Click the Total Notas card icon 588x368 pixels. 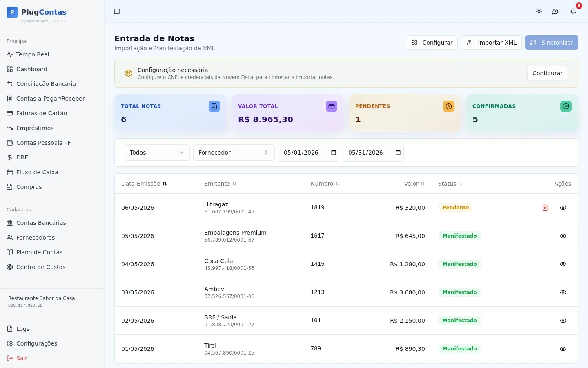click(214, 106)
